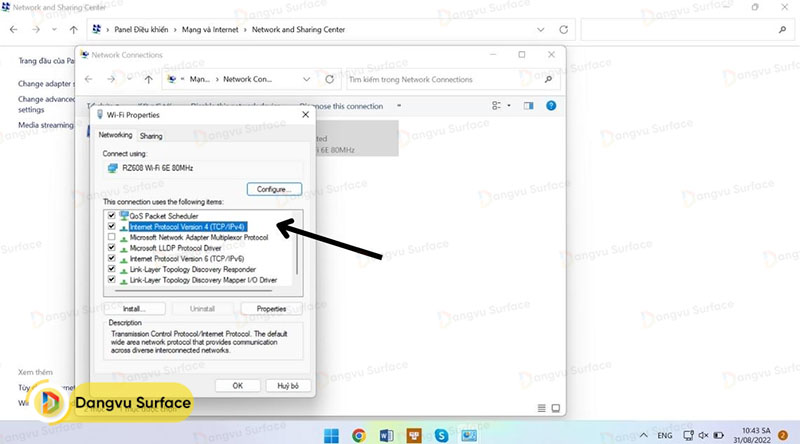Select Link-Layer Topology Discovery Mapper I/O Driver item

[x=203, y=280]
